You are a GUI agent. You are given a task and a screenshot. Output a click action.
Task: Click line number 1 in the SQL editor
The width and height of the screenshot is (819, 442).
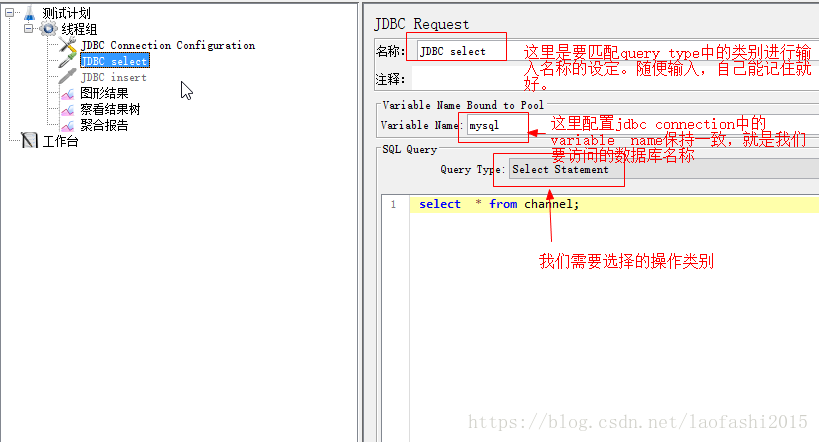393,204
